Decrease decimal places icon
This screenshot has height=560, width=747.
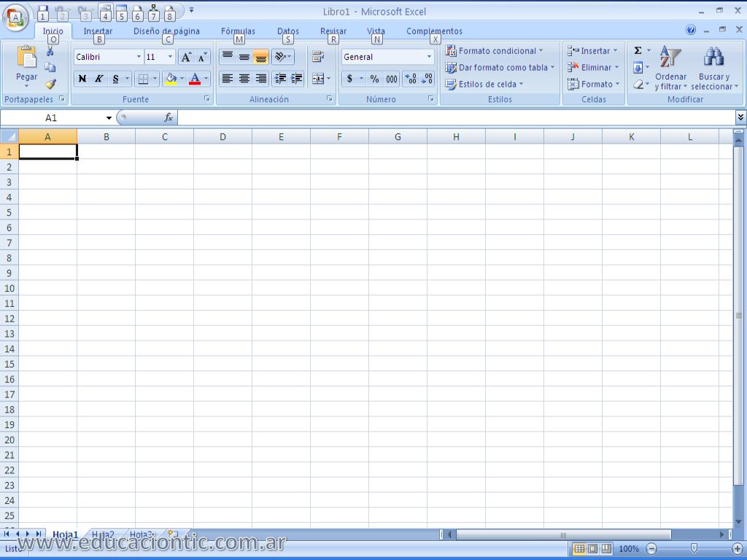pos(427,79)
